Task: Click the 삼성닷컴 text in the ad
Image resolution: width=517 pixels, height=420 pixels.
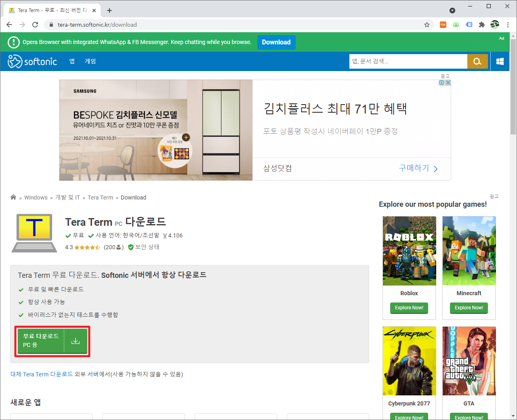Action: click(277, 168)
